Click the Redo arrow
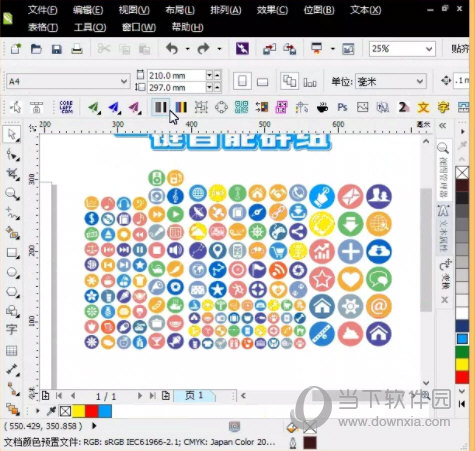This screenshot has height=451, width=475. (203, 49)
